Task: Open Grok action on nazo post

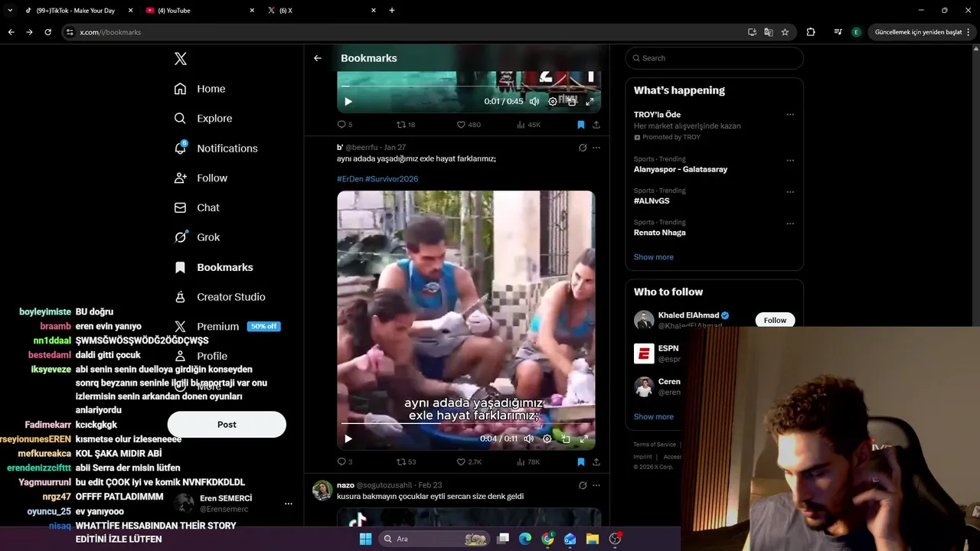Action: [x=583, y=485]
